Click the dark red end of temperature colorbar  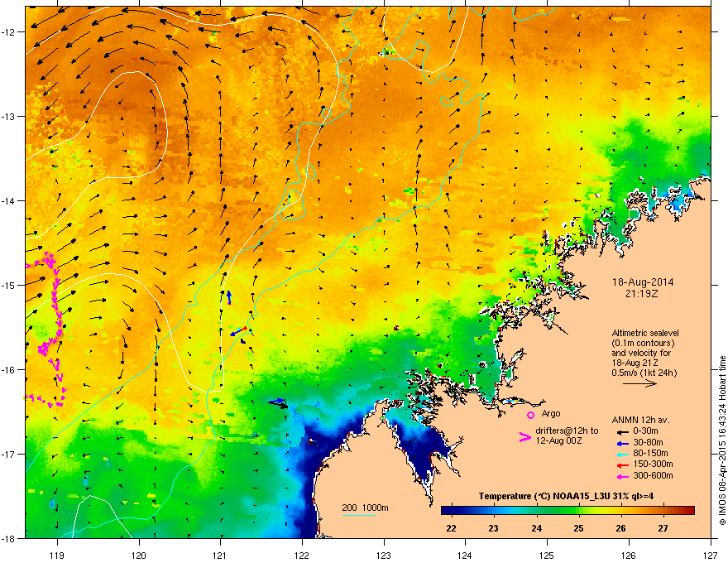[x=689, y=511]
